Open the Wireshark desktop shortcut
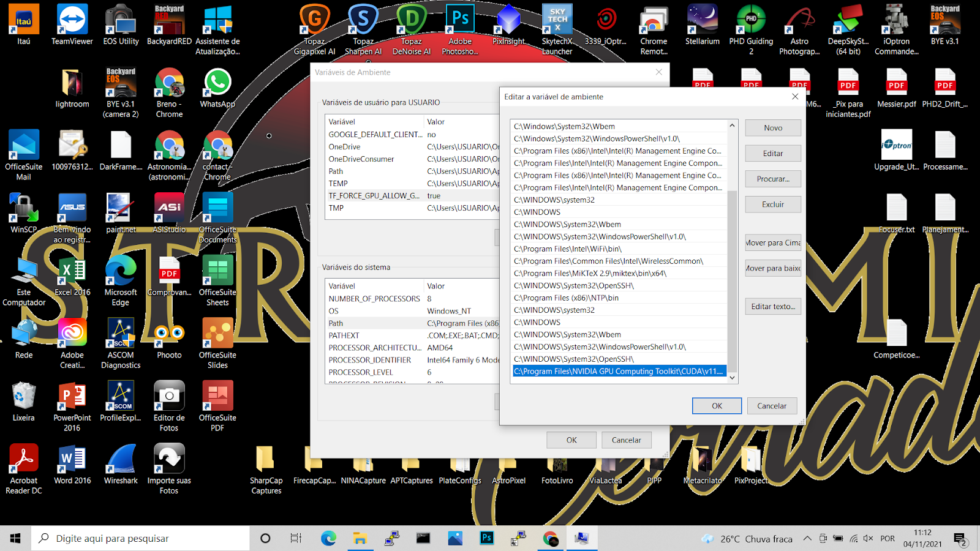 coord(121,465)
